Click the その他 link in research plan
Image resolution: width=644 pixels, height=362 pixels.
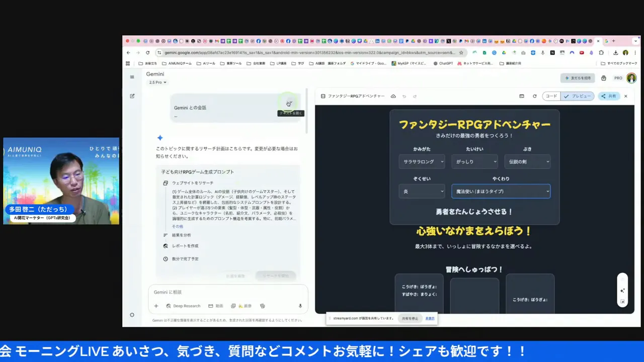point(178,226)
